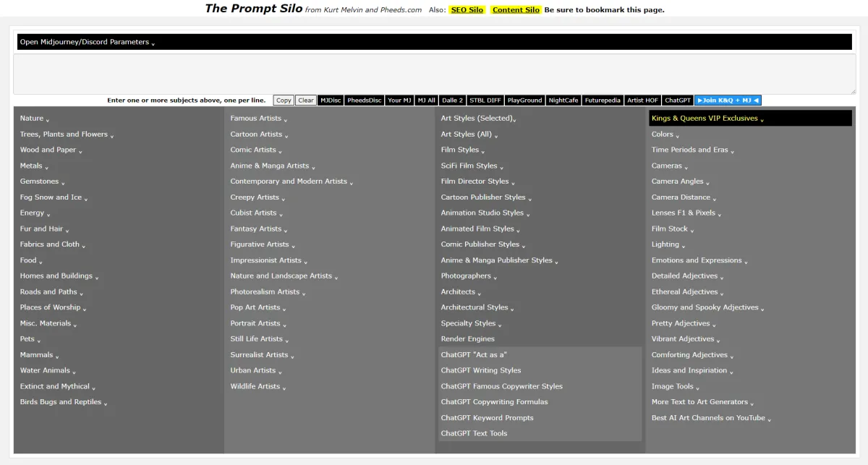Expand Anime & Manga Artists
The image size is (868, 465).
(x=273, y=166)
